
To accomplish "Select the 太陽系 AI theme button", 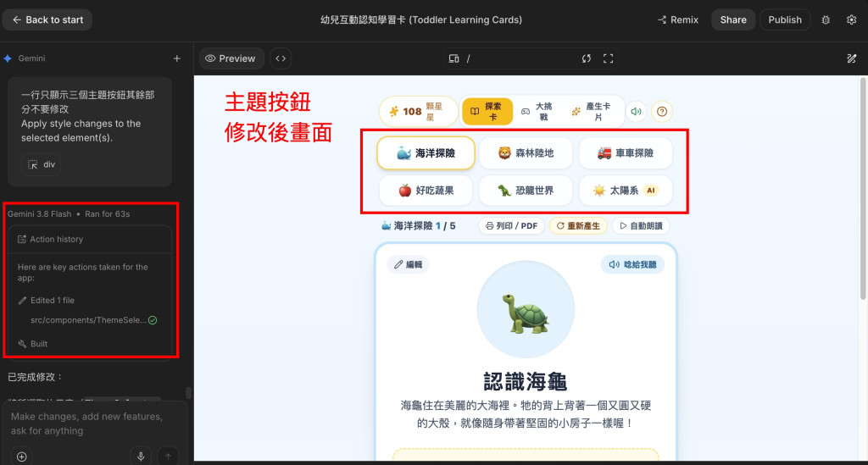I will 626,191.
